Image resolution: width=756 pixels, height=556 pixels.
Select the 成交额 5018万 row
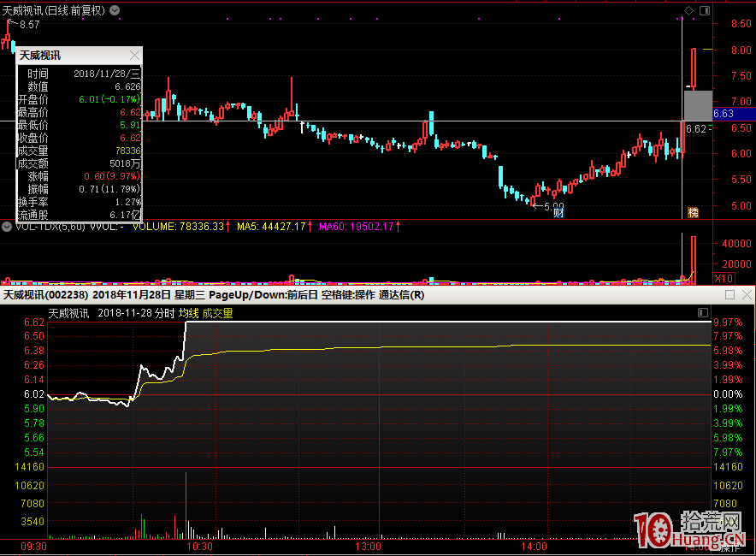(79, 163)
